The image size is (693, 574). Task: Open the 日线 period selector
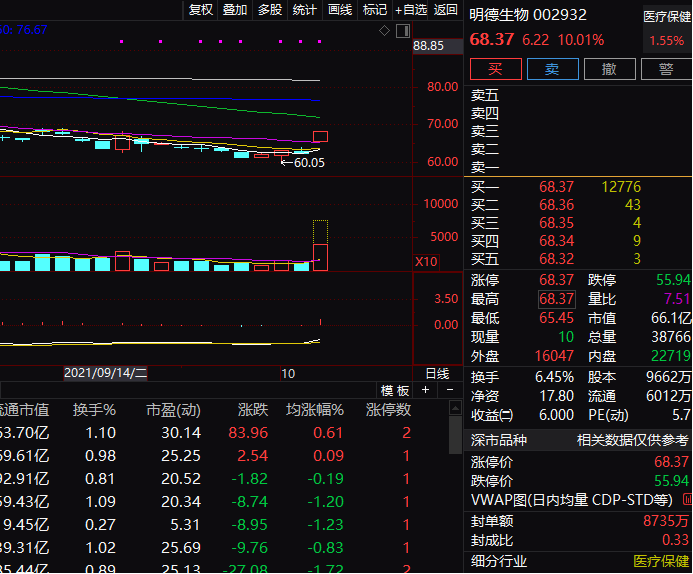(437, 373)
